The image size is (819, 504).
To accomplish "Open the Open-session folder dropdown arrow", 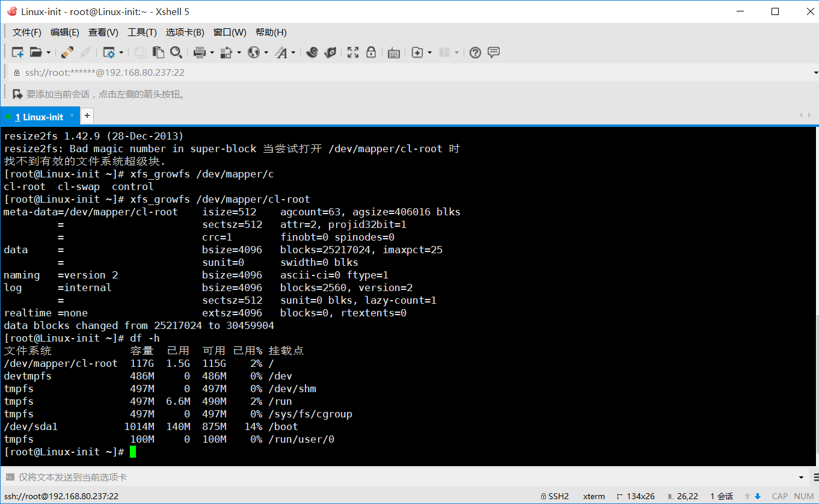I will pyautogui.click(x=48, y=52).
